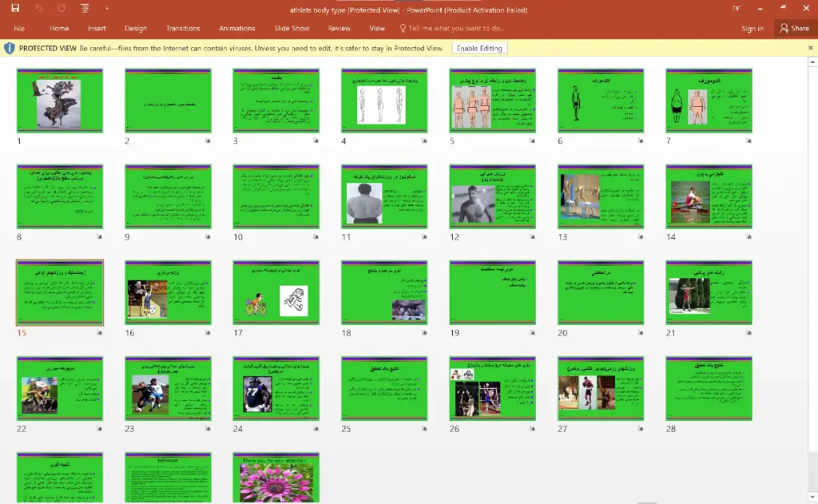The height and width of the screenshot is (504, 818).
Task: Open Ribbon Display Options menu
Action: [x=737, y=9]
